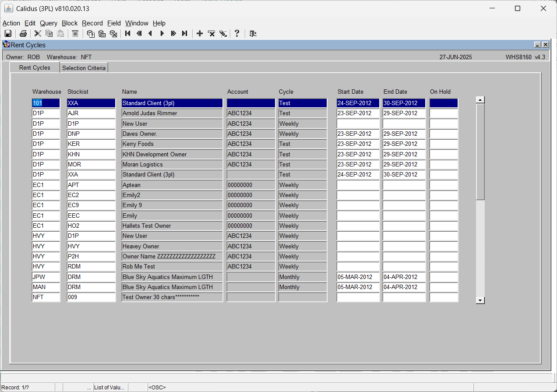Open the Record menu
557x392 pixels.
click(92, 23)
